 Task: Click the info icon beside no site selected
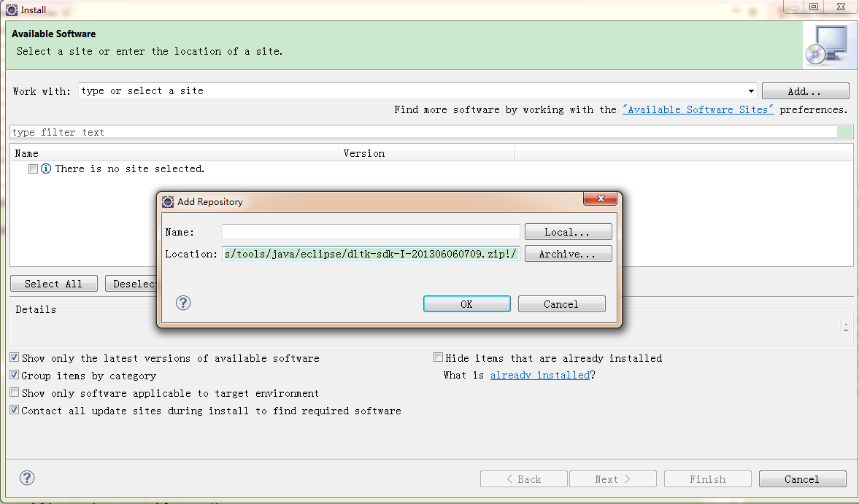46,168
